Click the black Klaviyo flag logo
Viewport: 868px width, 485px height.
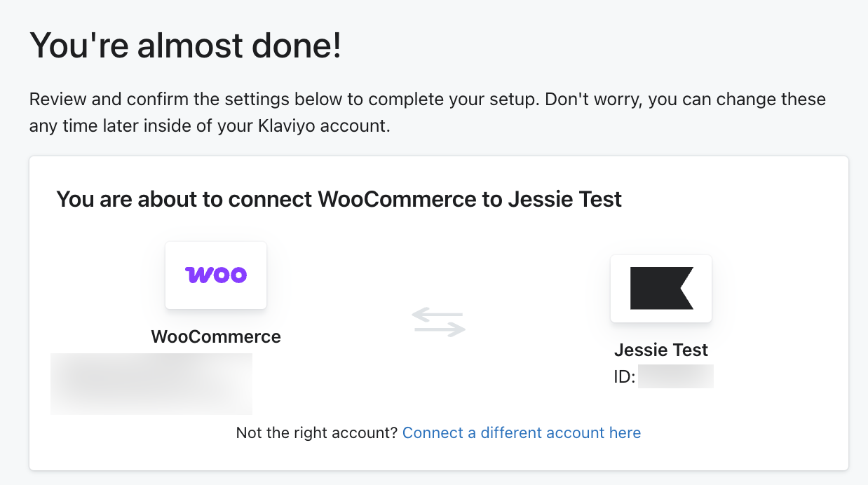pos(661,288)
